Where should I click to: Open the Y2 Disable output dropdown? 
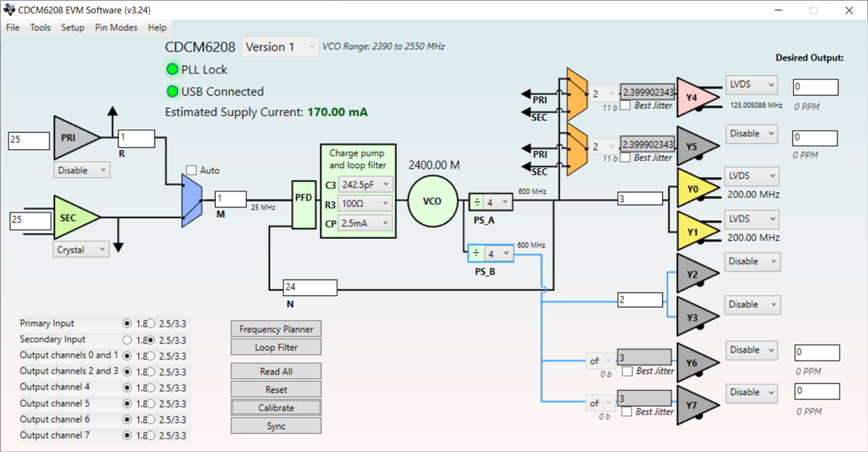click(x=752, y=261)
